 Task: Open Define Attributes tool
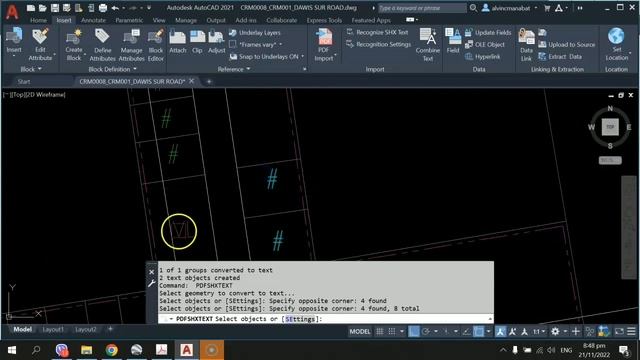[x=102, y=45]
